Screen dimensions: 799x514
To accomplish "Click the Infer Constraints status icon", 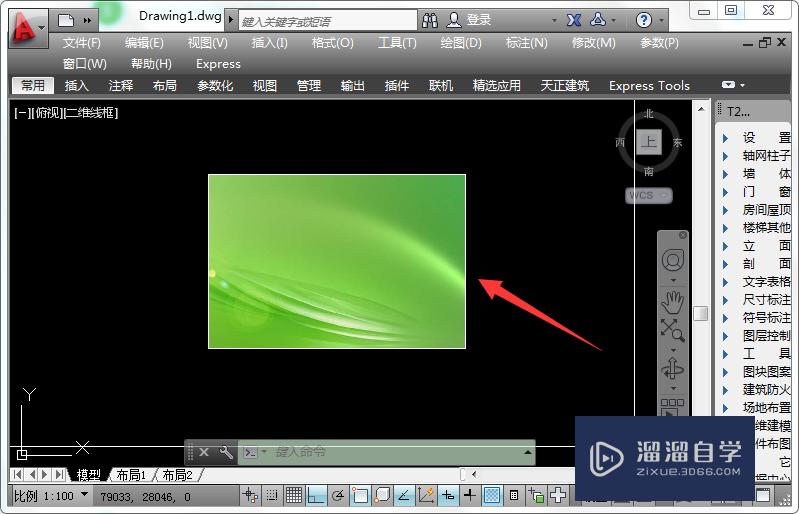I will [x=250, y=495].
